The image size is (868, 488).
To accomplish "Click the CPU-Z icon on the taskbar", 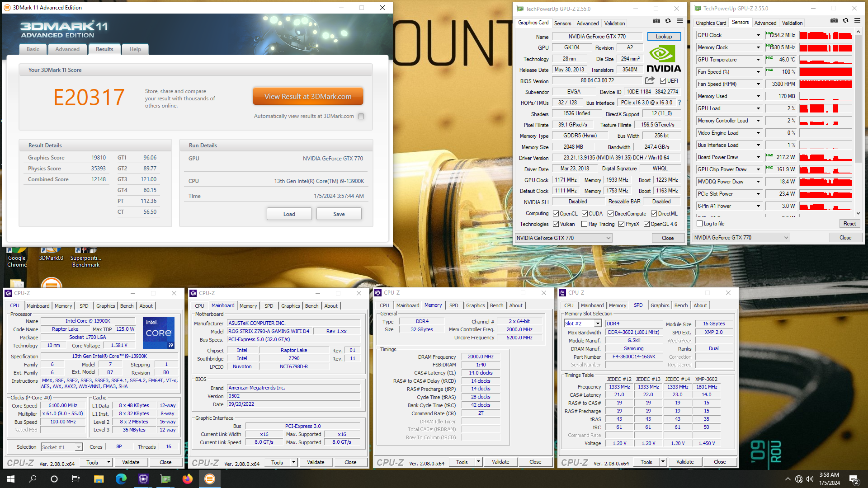I will click(x=143, y=479).
